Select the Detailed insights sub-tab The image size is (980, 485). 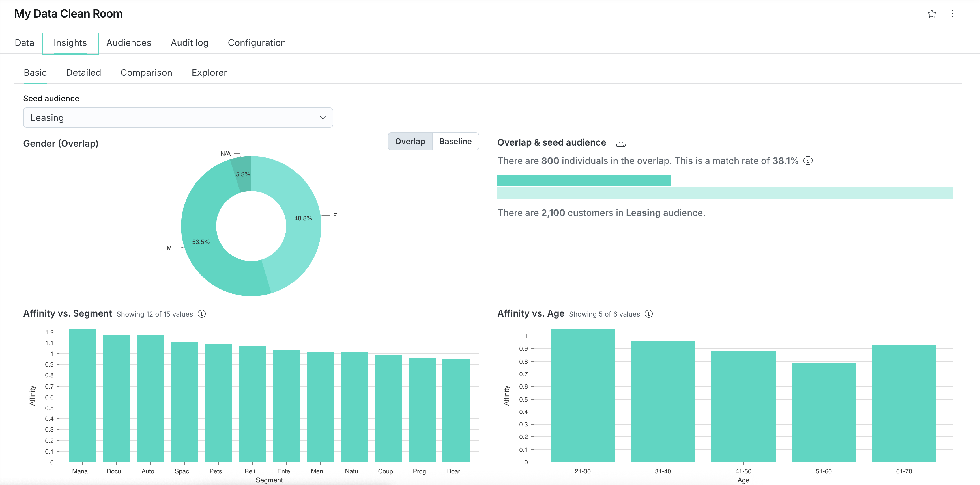83,73
